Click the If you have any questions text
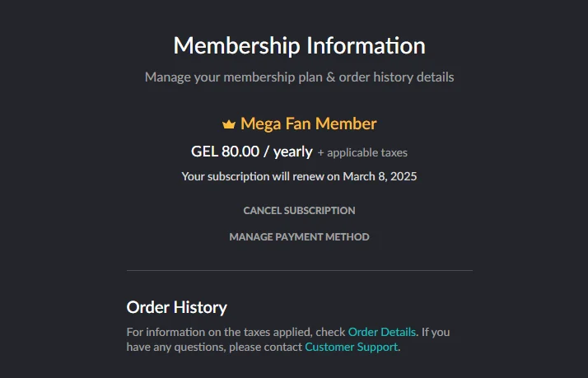The width and height of the screenshot is (588, 378). pos(288,339)
